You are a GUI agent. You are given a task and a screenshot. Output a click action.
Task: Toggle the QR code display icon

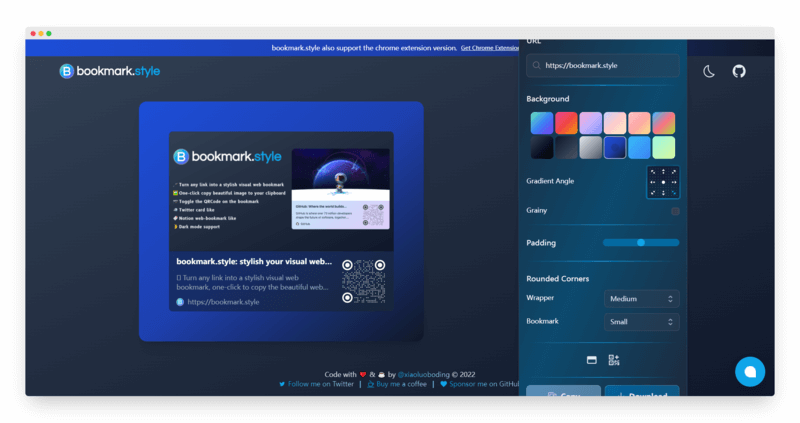pos(614,360)
